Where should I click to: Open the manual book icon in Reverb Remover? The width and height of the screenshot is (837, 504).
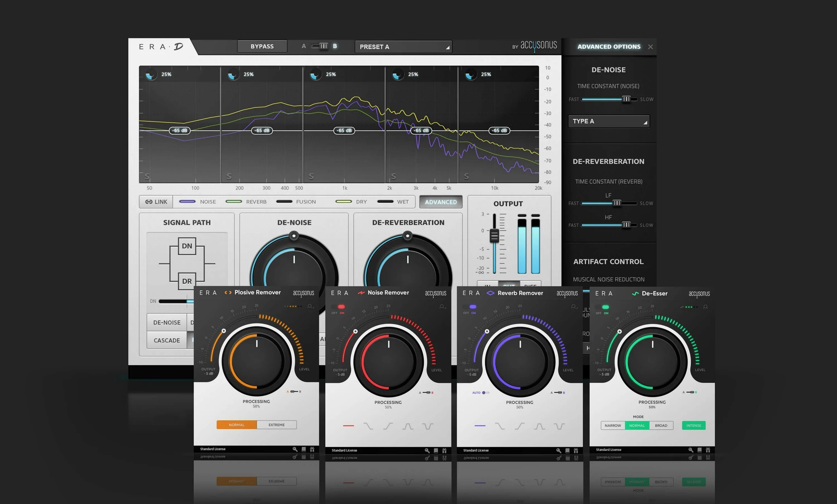(x=567, y=450)
